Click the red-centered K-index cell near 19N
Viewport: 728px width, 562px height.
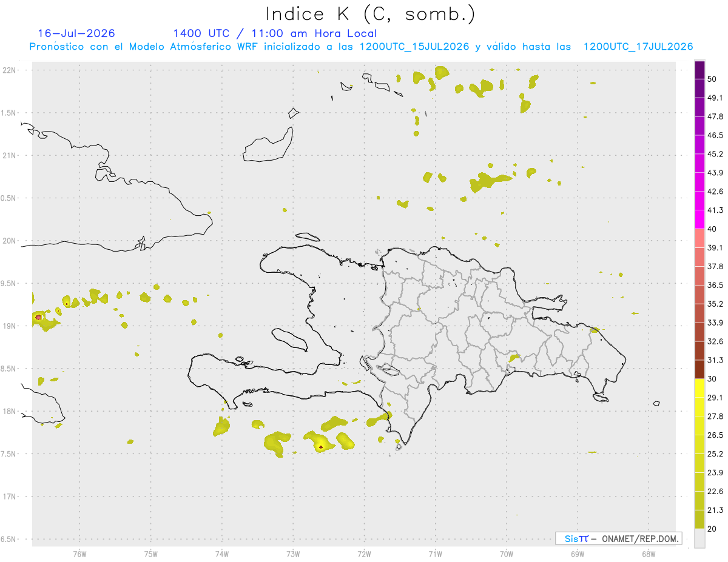pyautogui.click(x=38, y=316)
